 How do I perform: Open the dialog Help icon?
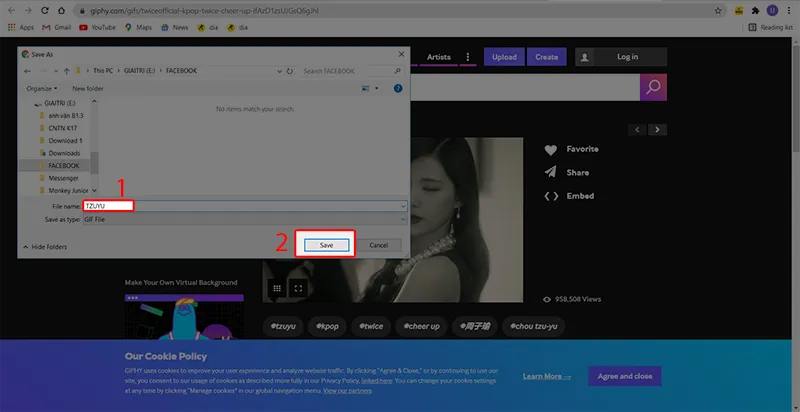[x=398, y=88]
